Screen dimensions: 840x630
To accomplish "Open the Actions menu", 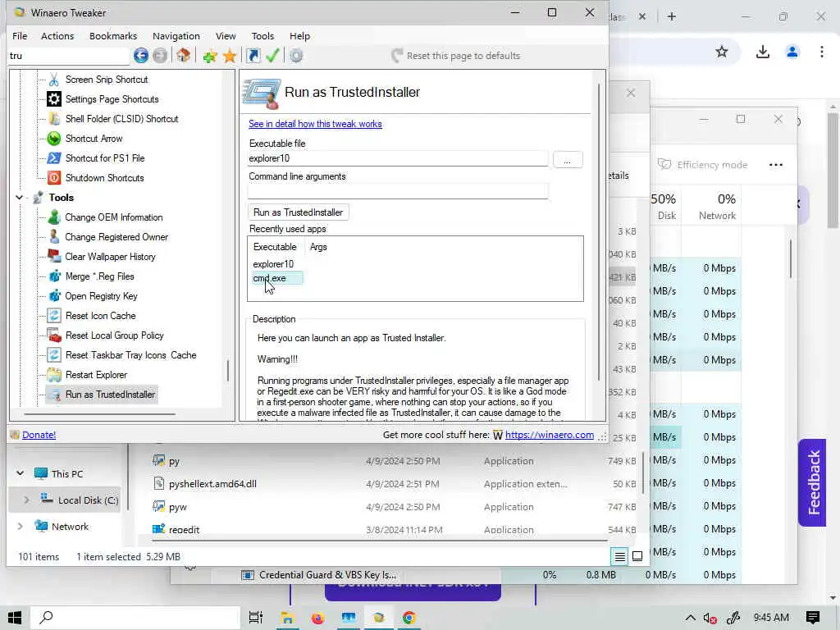I will (x=57, y=36).
